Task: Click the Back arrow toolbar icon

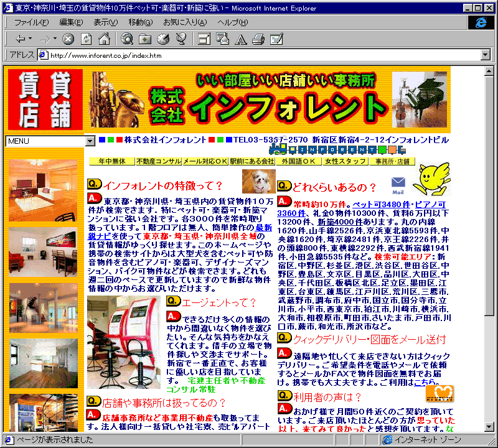Action: [x=21, y=39]
